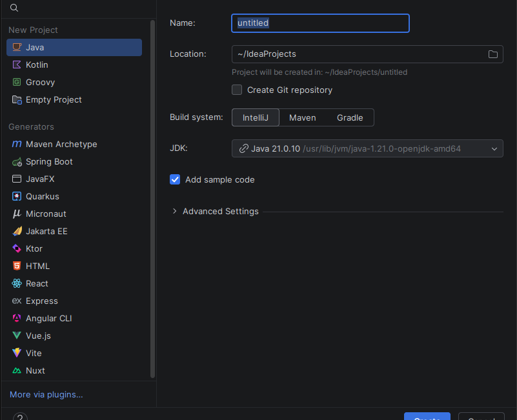Choose the Angular CLI icon
Screen dimensions: 517x420
click(x=17, y=318)
